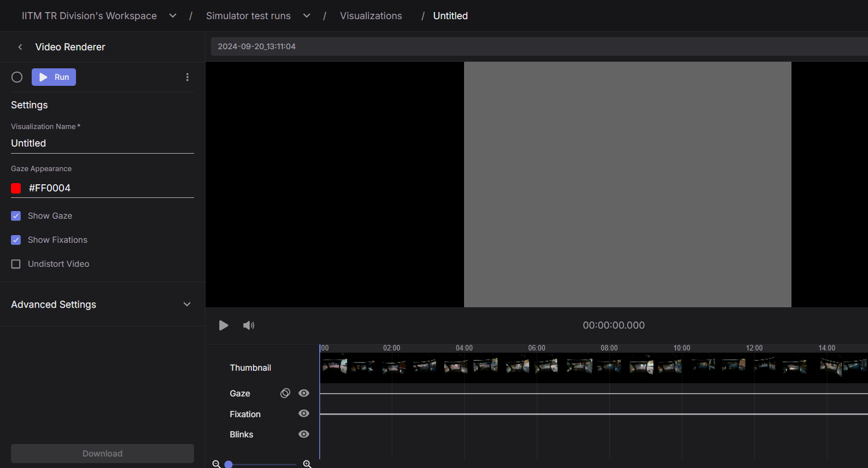Select the Gaze track label
Viewport: 868px width, 468px height.
(x=240, y=394)
